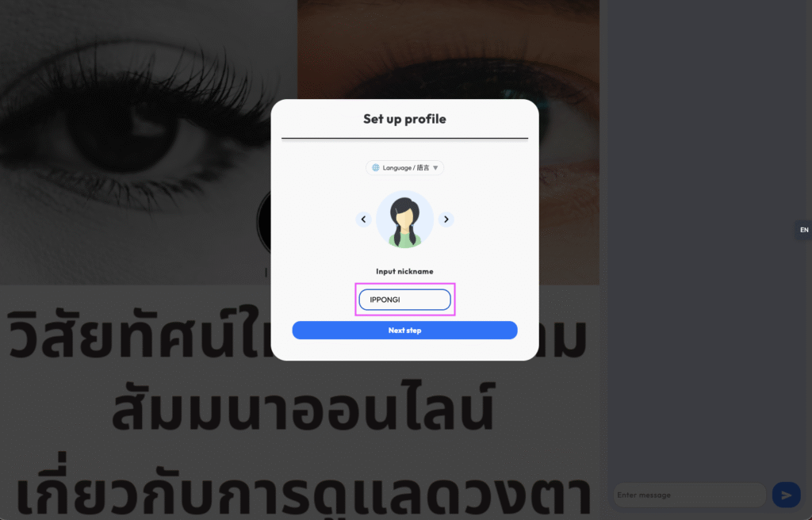Click the Enter message chat field
Viewport: 812px width, 520px height.
point(689,495)
